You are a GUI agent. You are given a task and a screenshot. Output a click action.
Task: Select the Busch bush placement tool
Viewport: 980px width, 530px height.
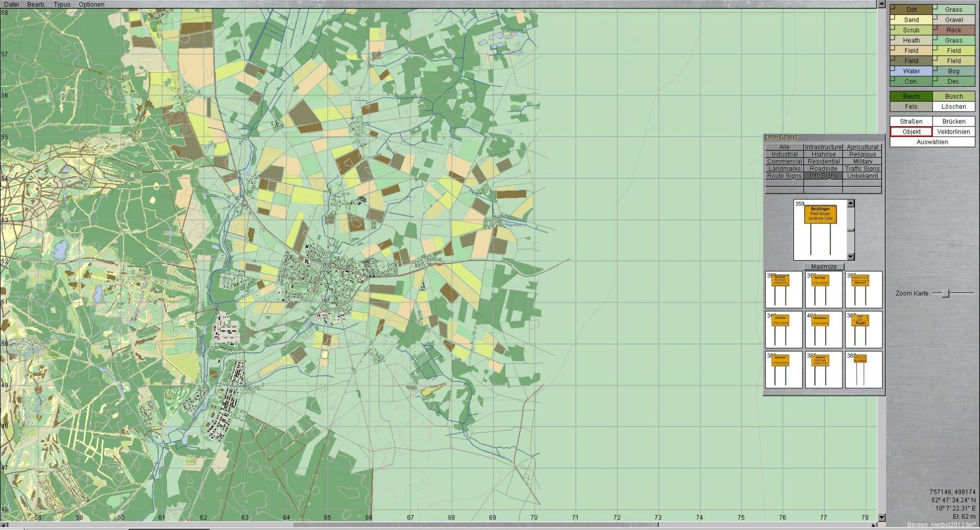[x=954, y=96]
